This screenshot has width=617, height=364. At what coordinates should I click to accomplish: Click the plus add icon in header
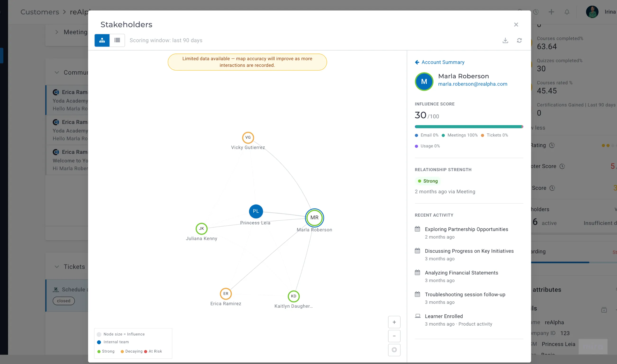551,12
